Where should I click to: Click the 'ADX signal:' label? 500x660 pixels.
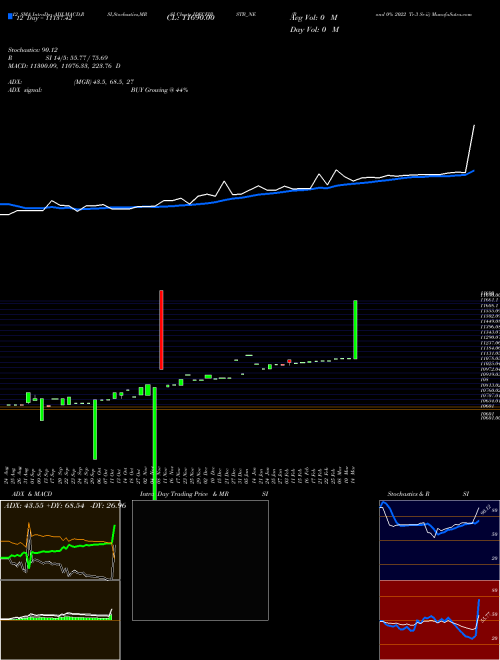coord(25,90)
